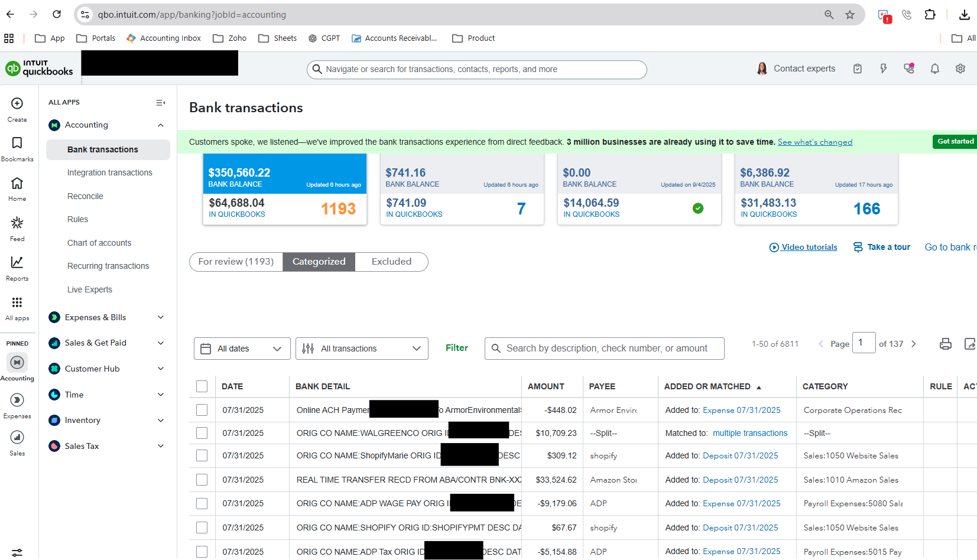
Task: Open the All dates dropdown
Action: click(x=242, y=349)
